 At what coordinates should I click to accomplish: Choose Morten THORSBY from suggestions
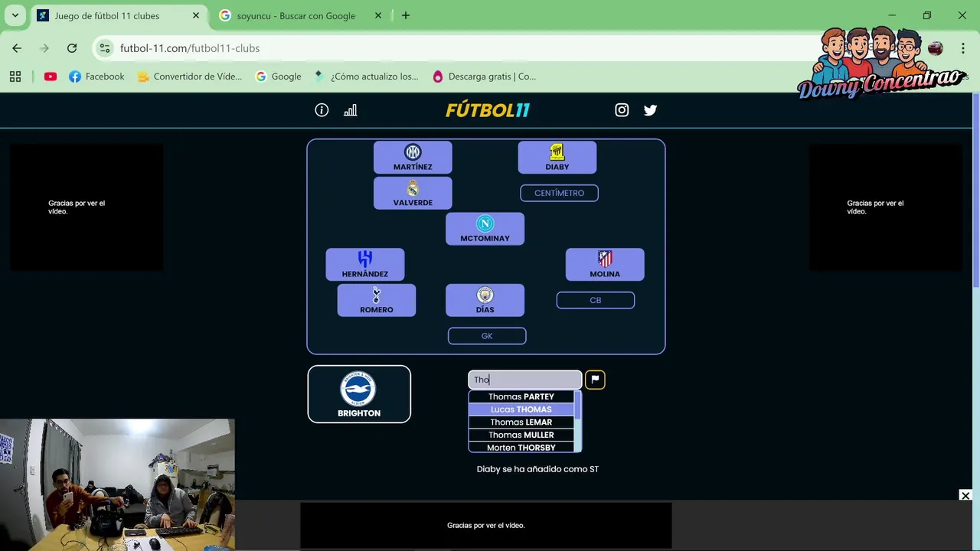521,448
